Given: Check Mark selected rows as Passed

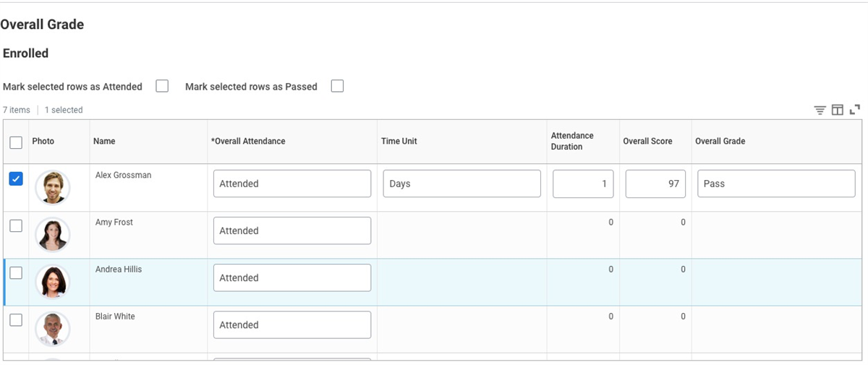Looking at the screenshot, I should [x=337, y=86].
